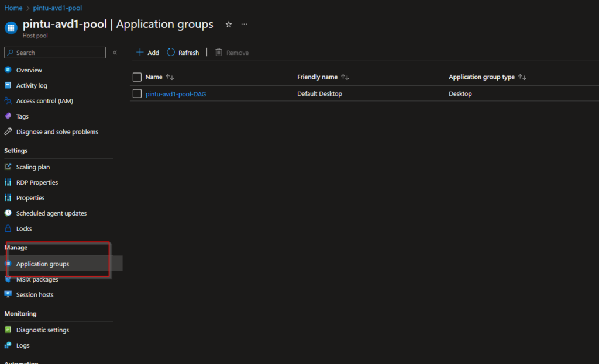The width and height of the screenshot is (599, 364).
Task: Check the pintu-avd1-pool-DAG row checkbox
Action: click(137, 93)
